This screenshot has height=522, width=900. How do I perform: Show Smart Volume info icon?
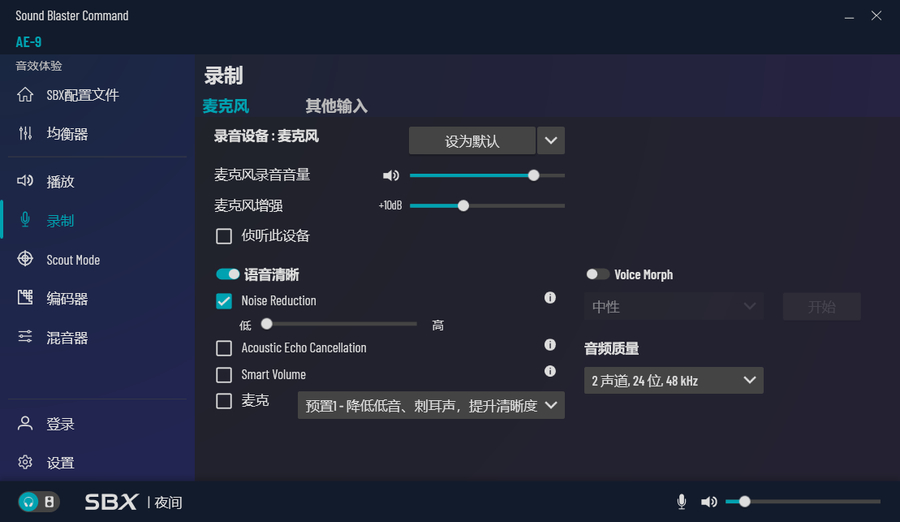pos(550,371)
